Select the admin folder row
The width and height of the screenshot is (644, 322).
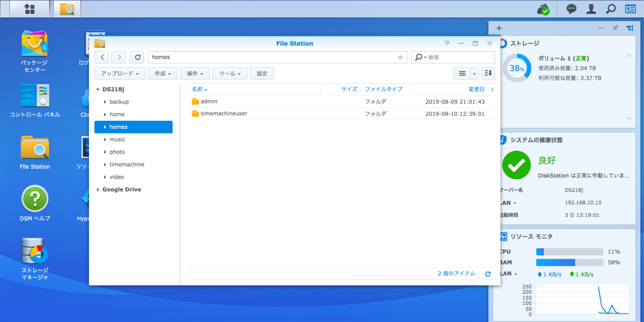341,101
